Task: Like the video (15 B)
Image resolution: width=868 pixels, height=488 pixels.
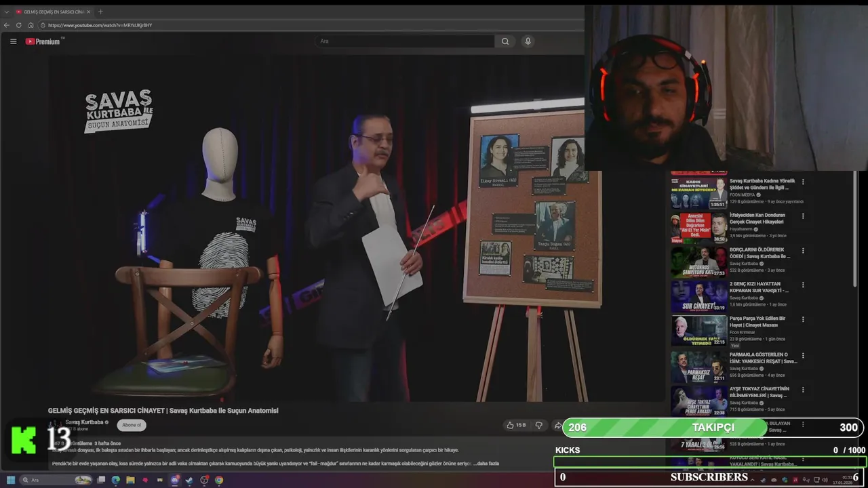Action: pos(516,425)
